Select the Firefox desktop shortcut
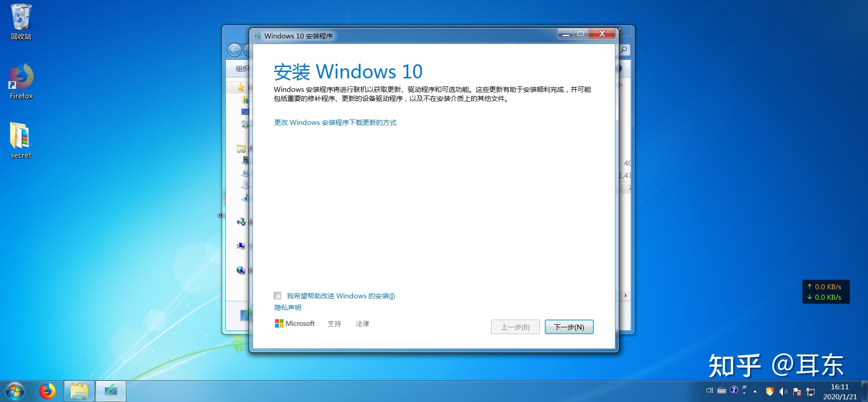The width and height of the screenshot is (868, 402). tap(21, 81)
